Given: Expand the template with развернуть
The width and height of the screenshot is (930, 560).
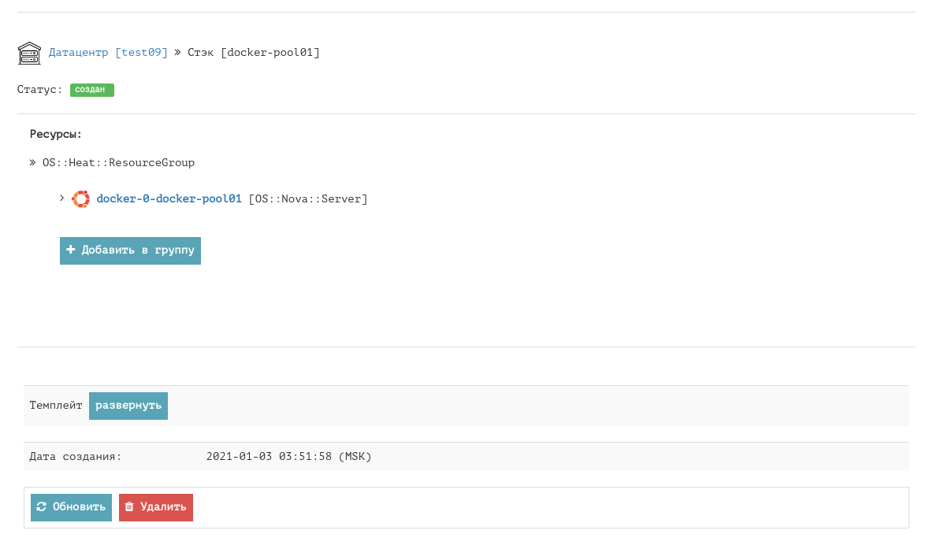Looking at the screenshot, I should (128, 406).
